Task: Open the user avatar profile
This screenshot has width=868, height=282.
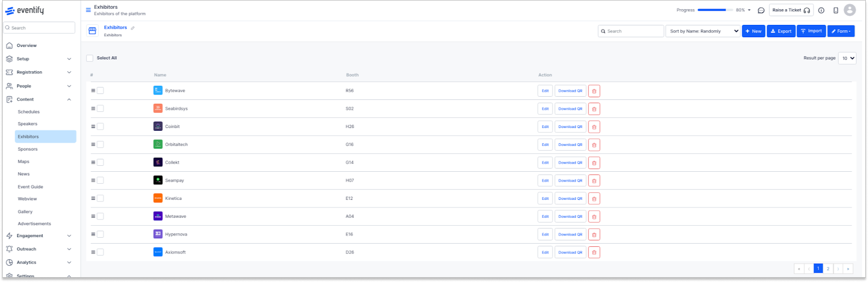Action: pos(850,10)
